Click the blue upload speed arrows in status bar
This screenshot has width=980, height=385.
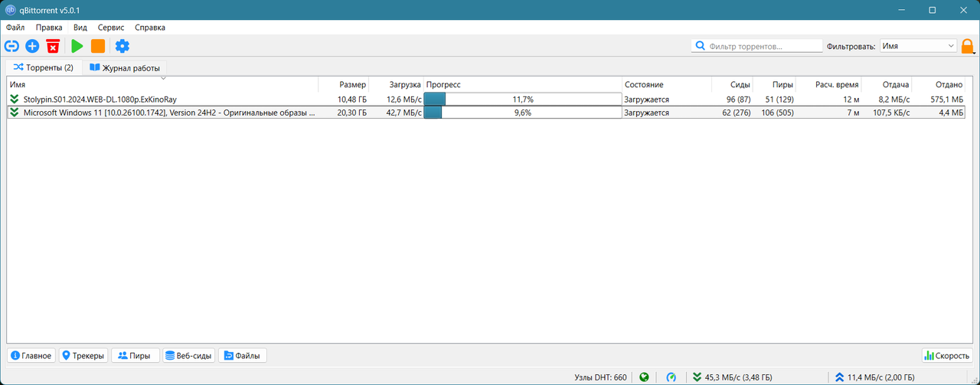pyautogui.click(x=839, y=377)
